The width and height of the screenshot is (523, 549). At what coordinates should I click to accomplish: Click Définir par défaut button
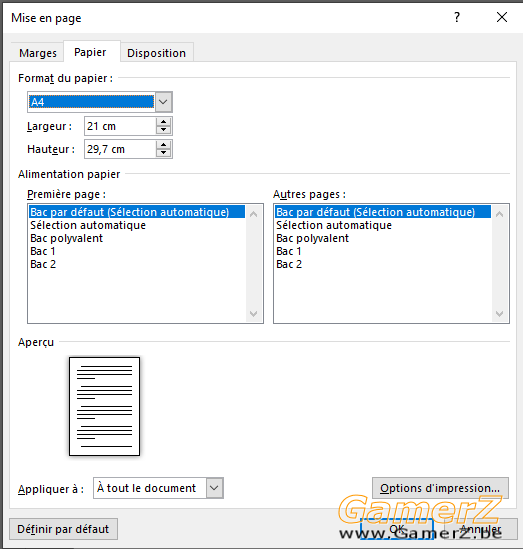(63, 529)
